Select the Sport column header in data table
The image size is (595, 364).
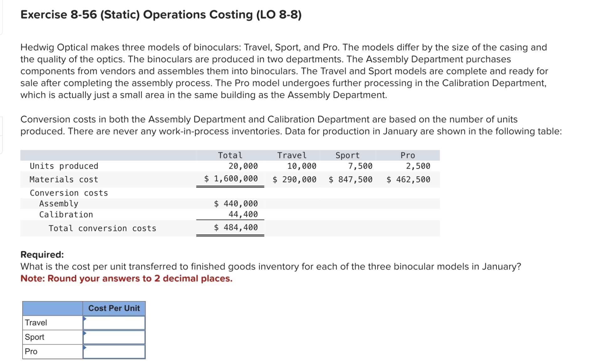347,155
